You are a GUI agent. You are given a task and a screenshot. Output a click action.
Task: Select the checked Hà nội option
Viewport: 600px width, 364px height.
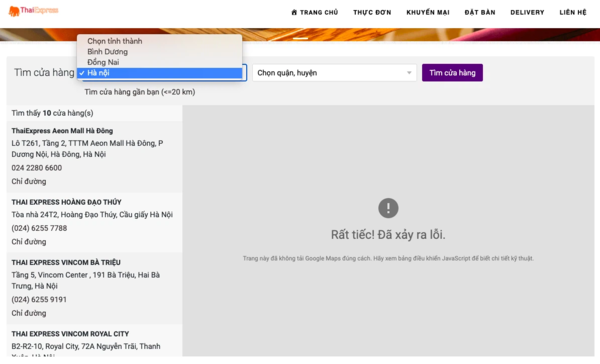click(x=160, y=73)
